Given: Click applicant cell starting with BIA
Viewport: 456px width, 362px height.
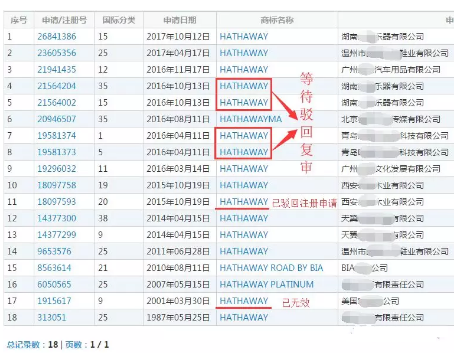Looking at the screenshot, I should point(364,268).
